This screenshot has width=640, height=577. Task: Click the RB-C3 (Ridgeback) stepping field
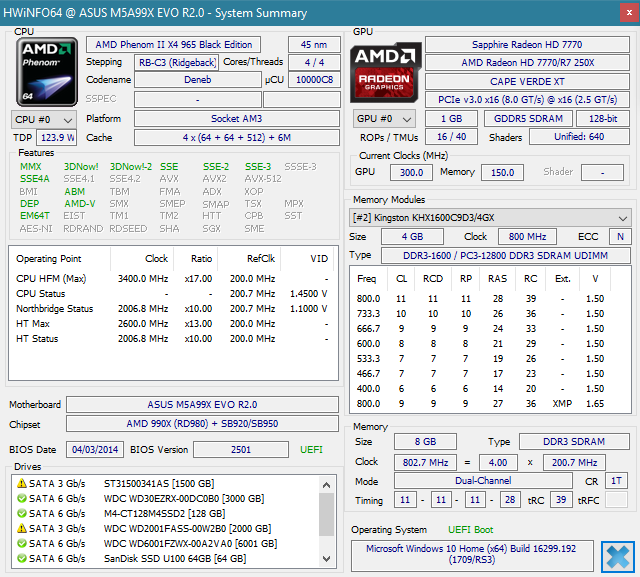click(x=176, y=62)
